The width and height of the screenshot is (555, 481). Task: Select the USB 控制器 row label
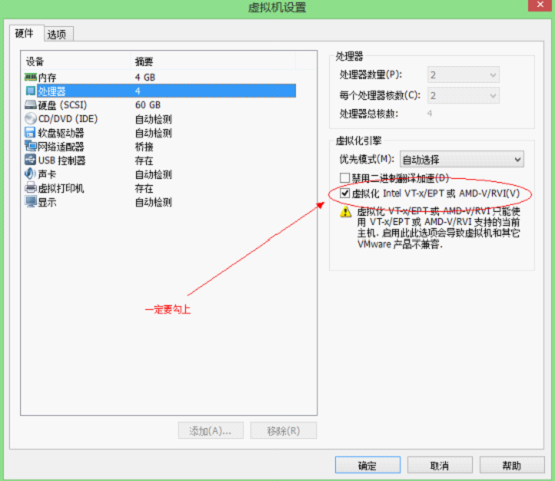pyautogui.click(x=62, y=160)
